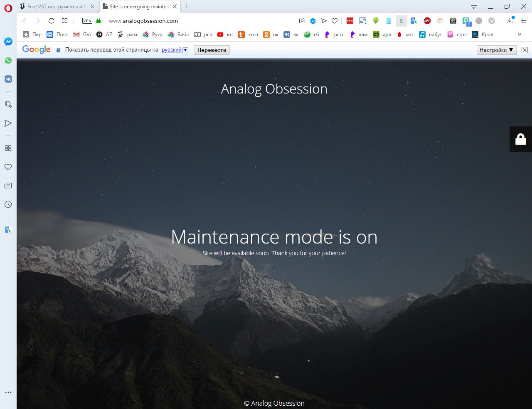Add page to bookmarks with heart icon
Image resolution: width=532 pixels, height=409 pixels.
(335, 21)
